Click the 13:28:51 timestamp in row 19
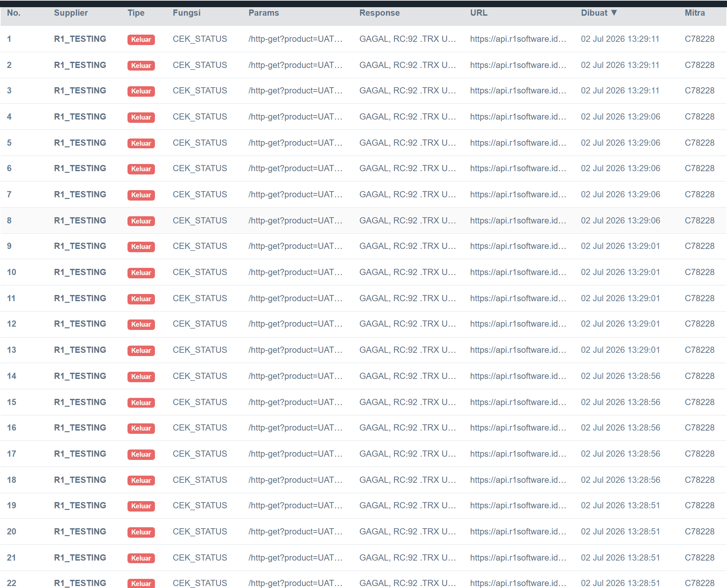 tap(620, 506)
